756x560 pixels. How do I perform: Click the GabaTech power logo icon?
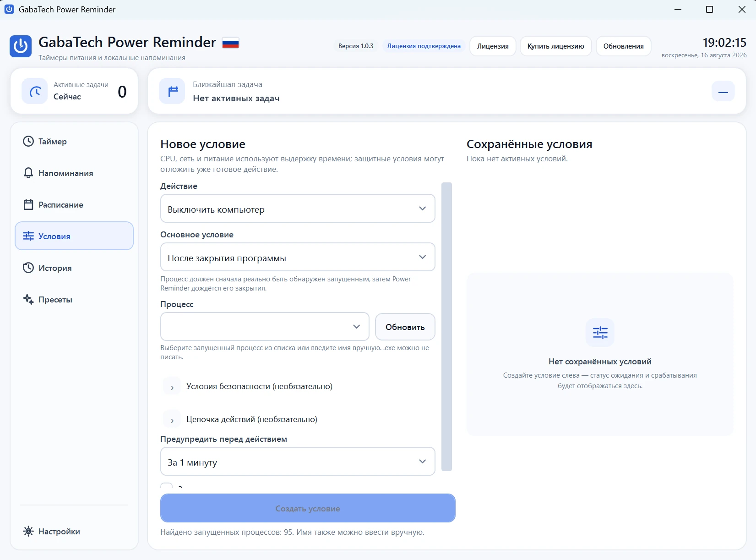coord(21,46)
